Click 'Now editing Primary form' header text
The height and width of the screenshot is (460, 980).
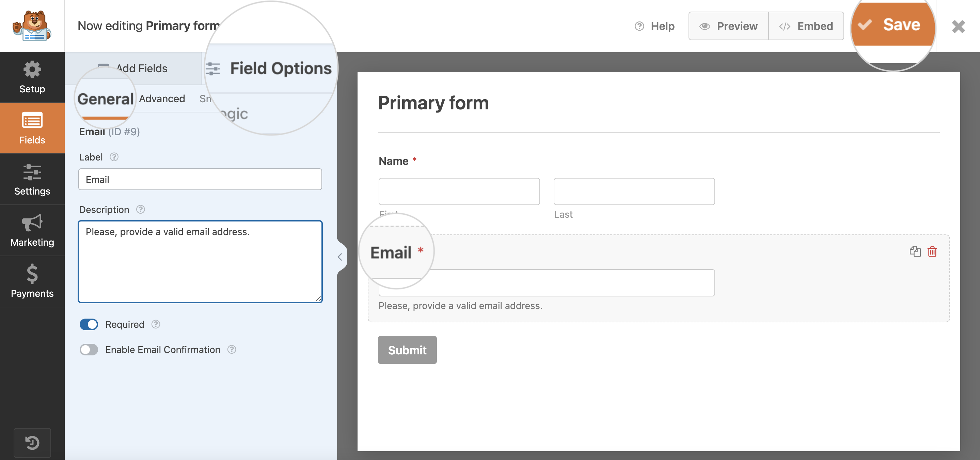149,26
